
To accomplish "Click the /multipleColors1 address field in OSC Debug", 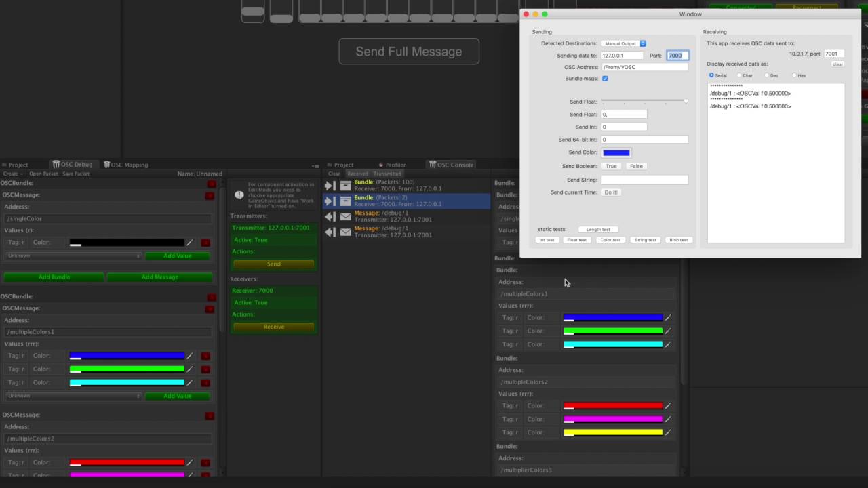I will [108, 332].
